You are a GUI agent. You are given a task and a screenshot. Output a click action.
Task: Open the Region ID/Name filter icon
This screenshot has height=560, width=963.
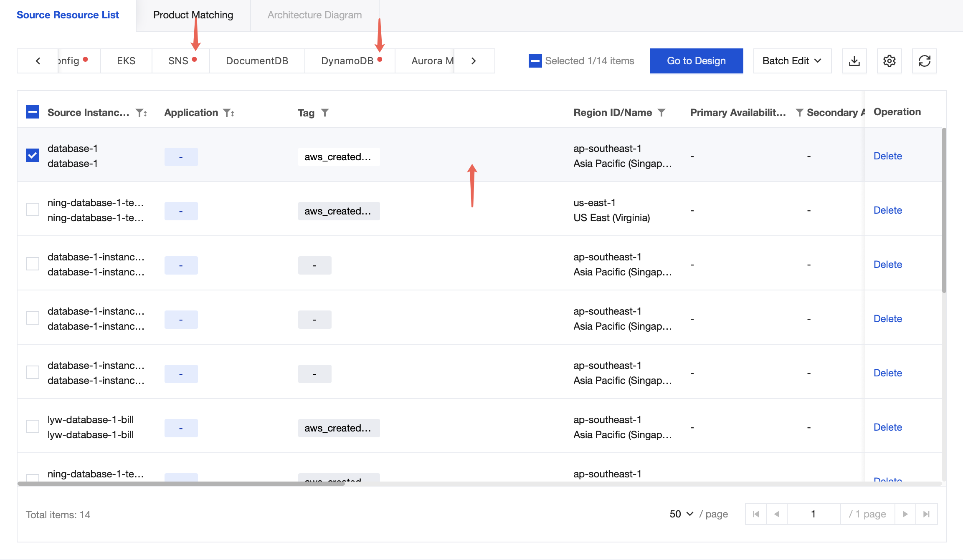coord(661,113)
